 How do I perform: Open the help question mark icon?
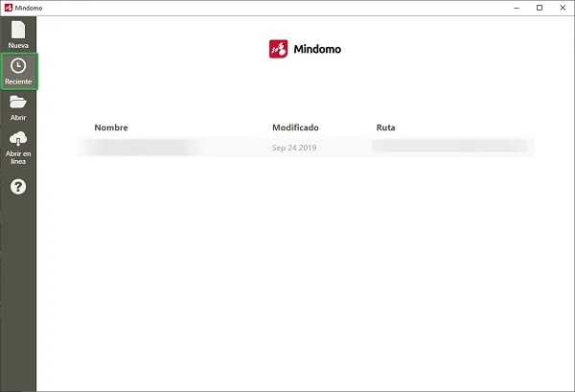click(18, 187)
